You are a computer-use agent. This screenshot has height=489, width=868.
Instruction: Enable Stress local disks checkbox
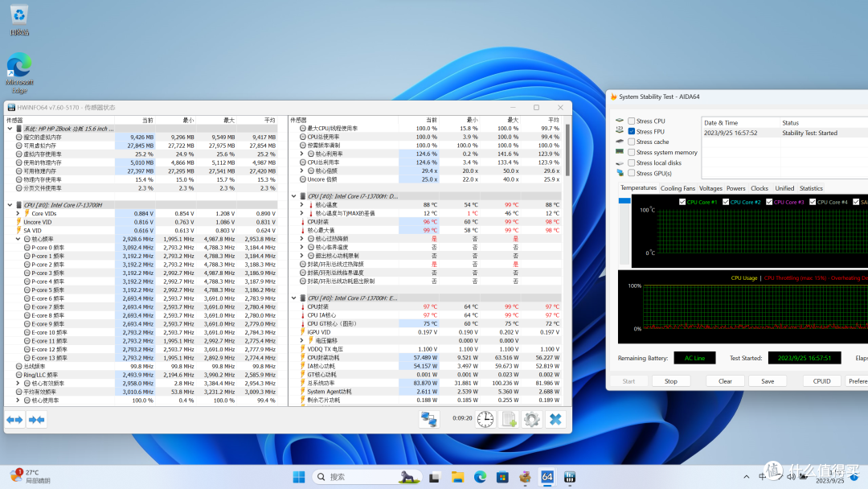click(631, 162)
